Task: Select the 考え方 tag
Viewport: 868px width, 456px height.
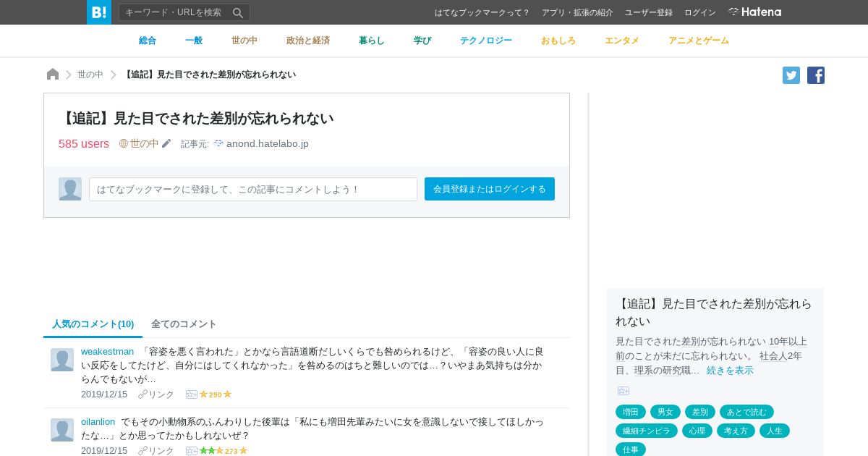Action: coord(736,431)
